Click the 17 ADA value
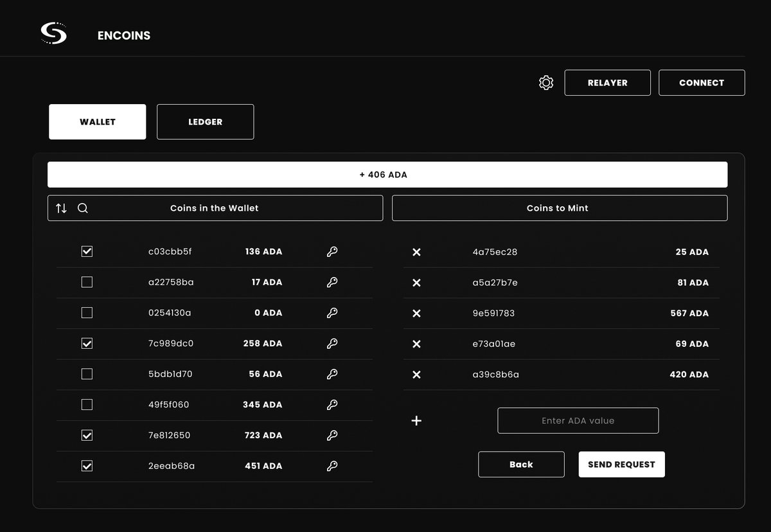771x532 pixels. click(267, 282)
